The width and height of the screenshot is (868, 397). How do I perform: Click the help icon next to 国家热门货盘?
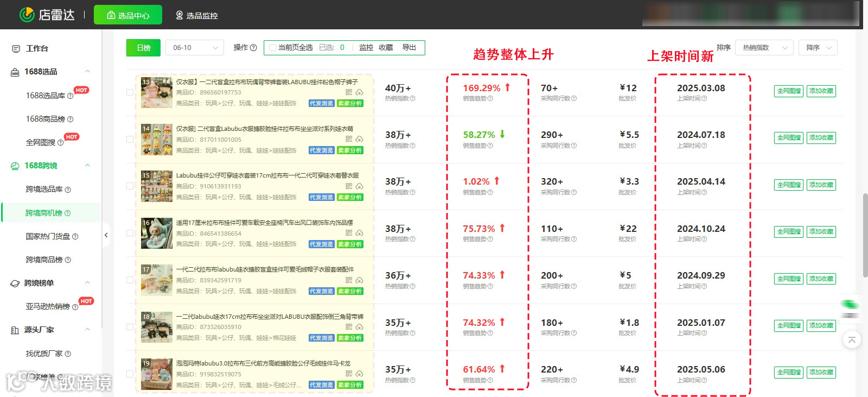pyautogui.click(x=75, y=236)
